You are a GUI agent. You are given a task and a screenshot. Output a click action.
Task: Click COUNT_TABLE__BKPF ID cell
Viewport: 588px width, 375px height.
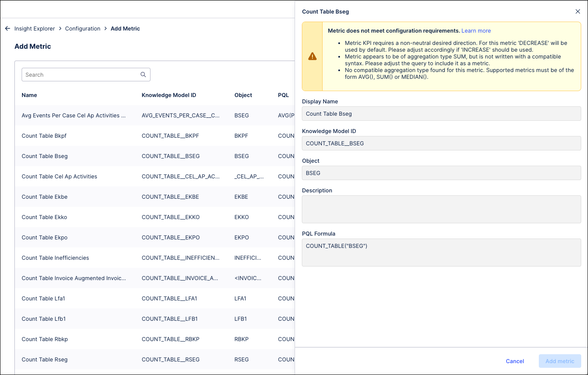tap(170, 136)
